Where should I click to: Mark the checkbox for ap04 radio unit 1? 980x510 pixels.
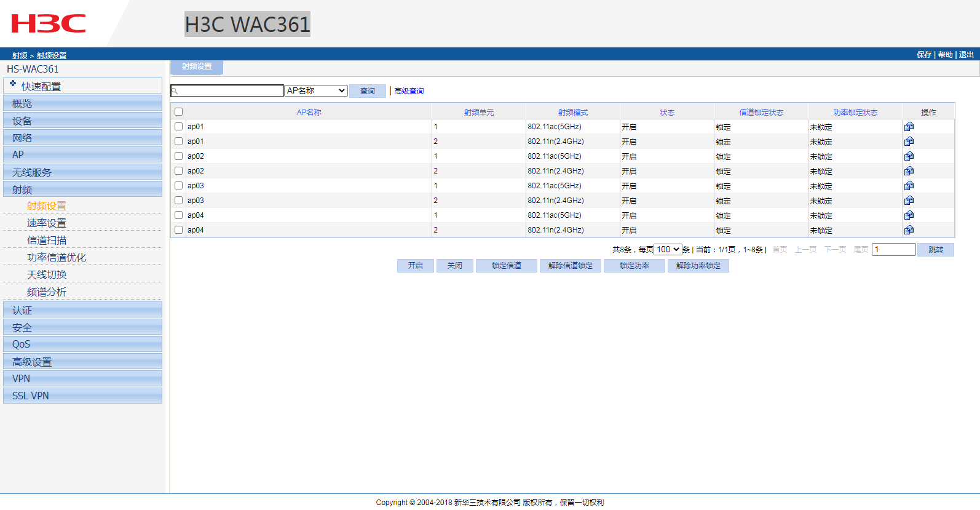[178, 215]
